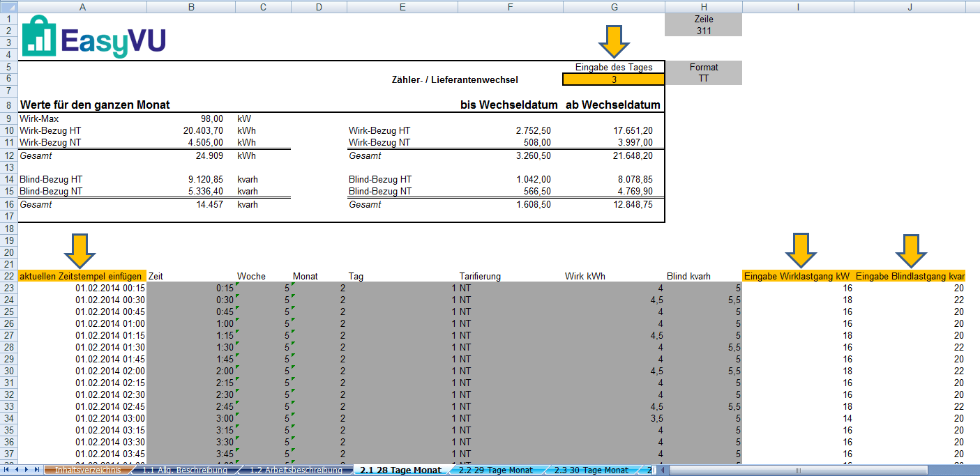Select the orange 'aktuellen Zeitstempel einfügen' header cell
The height and width of the screenshot is (476, 980).
82,276
